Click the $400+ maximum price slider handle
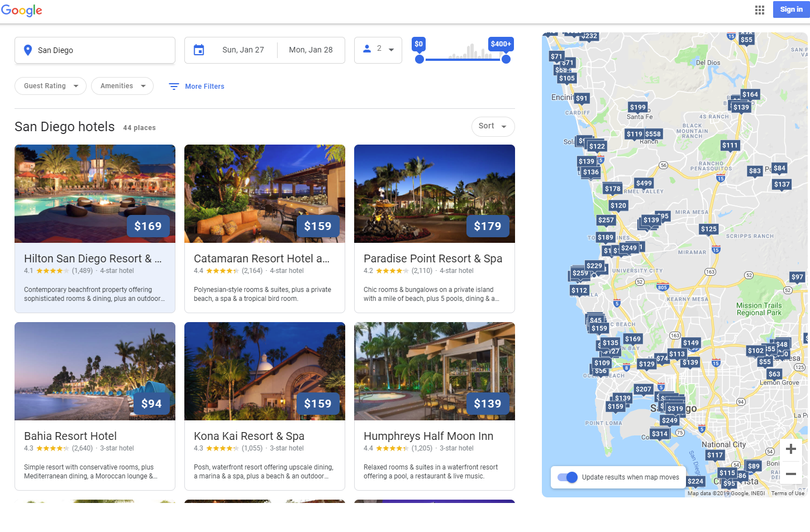The width and height of the screenshot is (810, 532). 506,59
